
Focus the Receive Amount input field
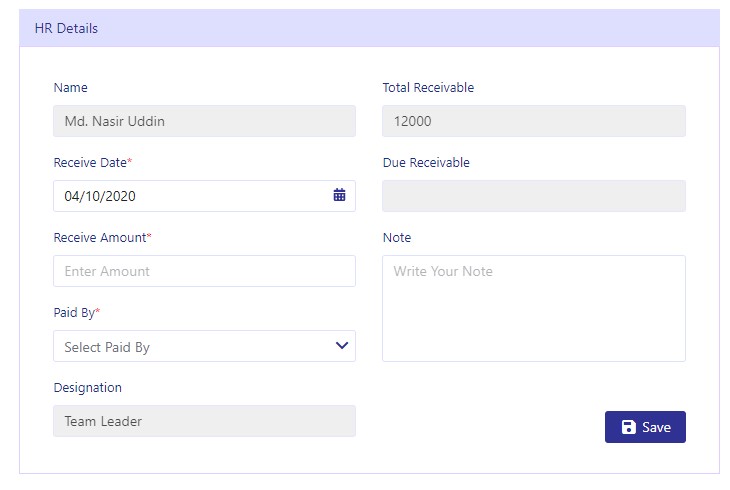point(204,271)
